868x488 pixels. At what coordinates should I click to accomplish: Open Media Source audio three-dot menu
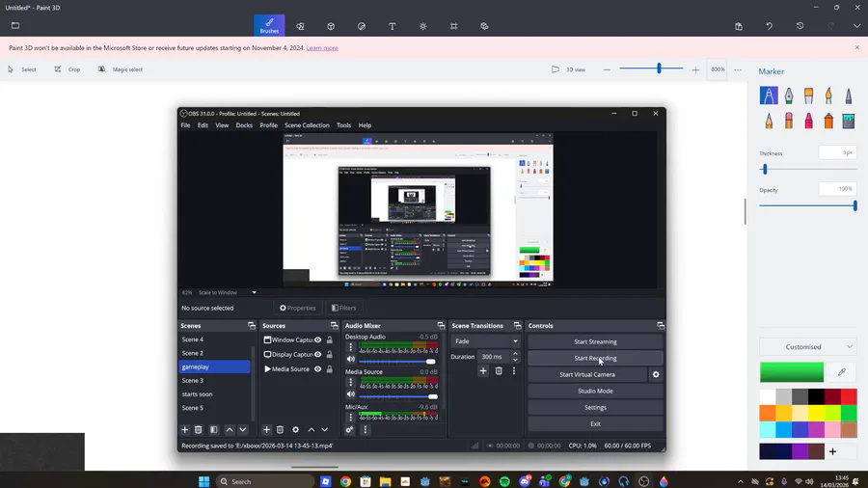tap(350, 382)
